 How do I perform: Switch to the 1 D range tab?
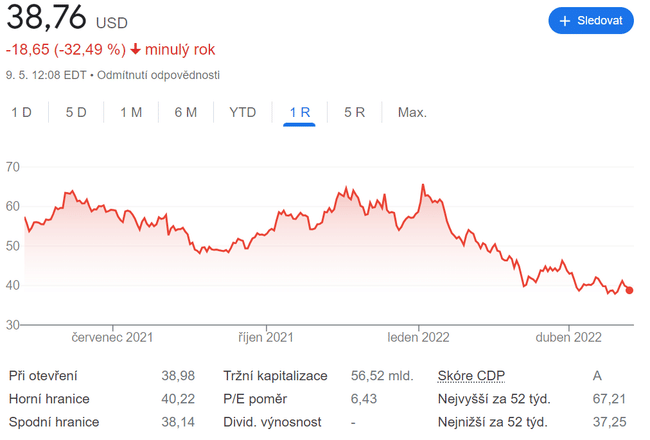point(21,112)
